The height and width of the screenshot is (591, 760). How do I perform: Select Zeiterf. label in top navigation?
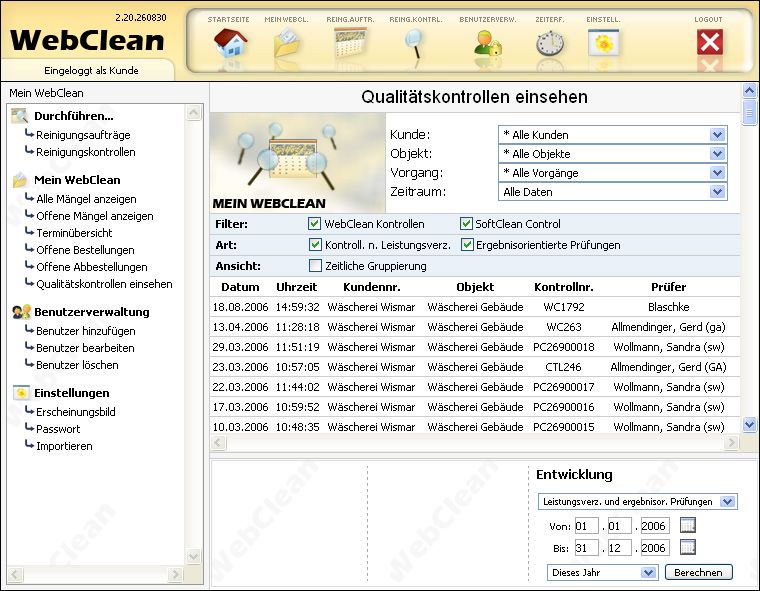tap(550, 19)
